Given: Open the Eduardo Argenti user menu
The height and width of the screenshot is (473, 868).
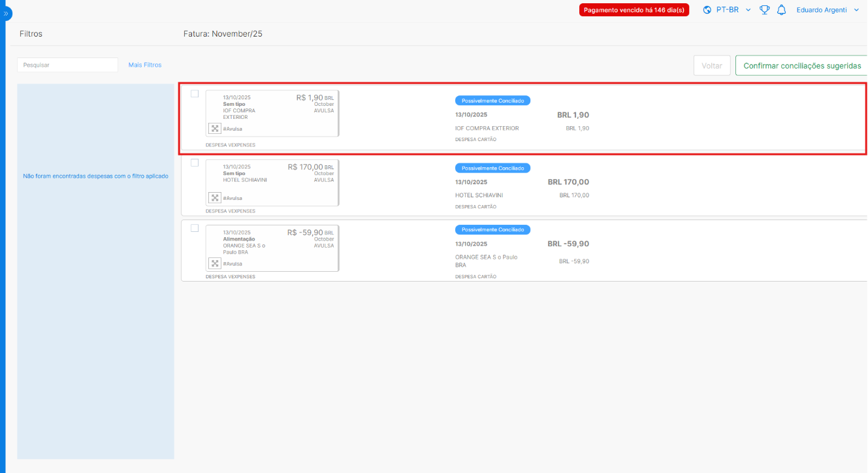Looking at the screenshot, I should point(827,10).
